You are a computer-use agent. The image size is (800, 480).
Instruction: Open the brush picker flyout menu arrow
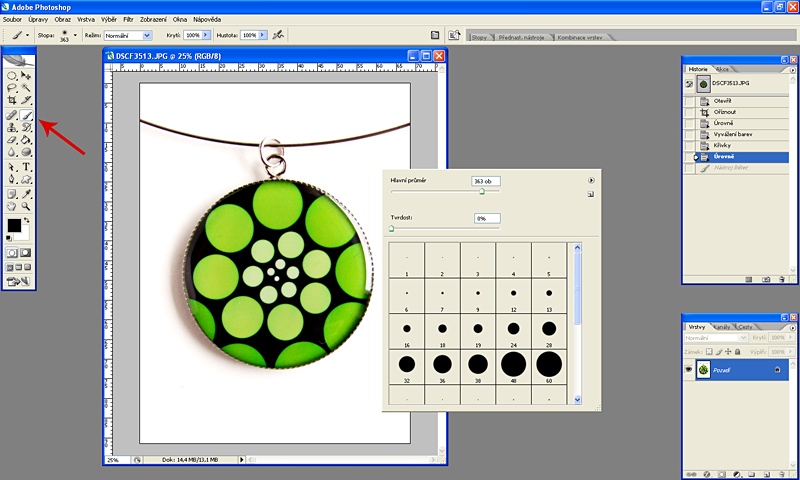pyautogui.click(x=592, y=181)
